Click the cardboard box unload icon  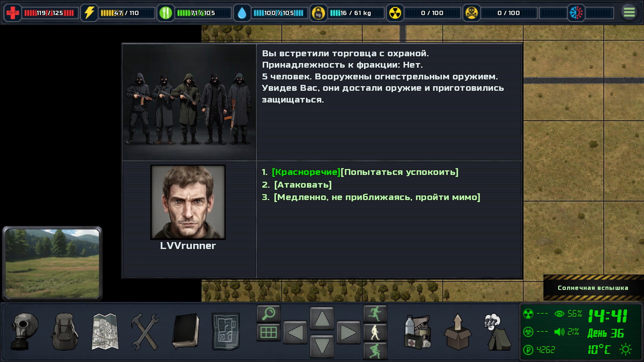coord(458,332)
